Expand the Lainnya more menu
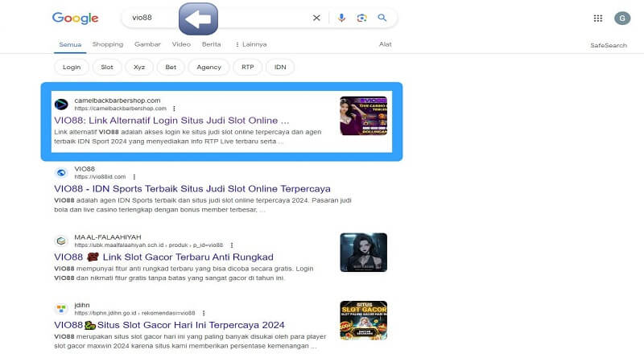This screenshot has height=362, width=644. pos(251,44)
